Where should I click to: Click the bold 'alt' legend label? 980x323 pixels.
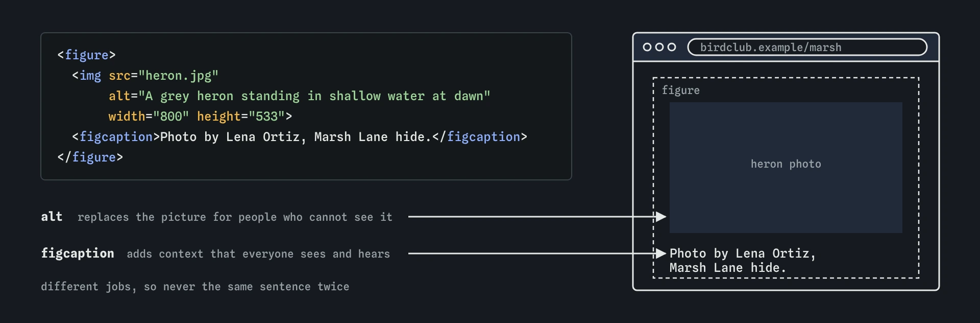point(52,217)
